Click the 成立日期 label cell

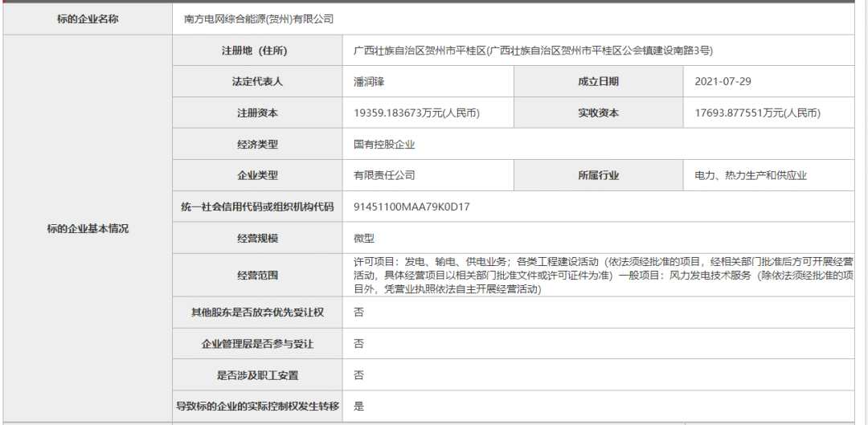[598, 82]
